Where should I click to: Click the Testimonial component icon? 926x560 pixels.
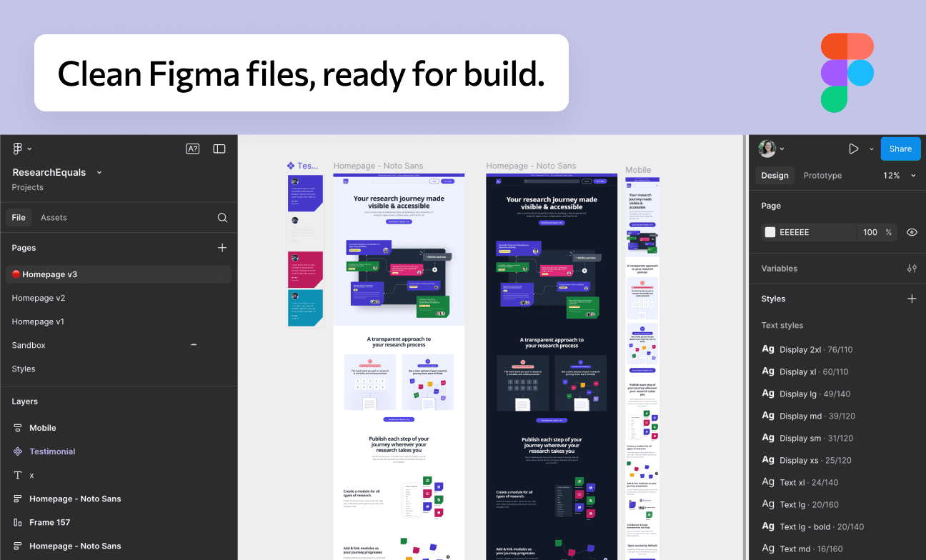tap(18, 451)
